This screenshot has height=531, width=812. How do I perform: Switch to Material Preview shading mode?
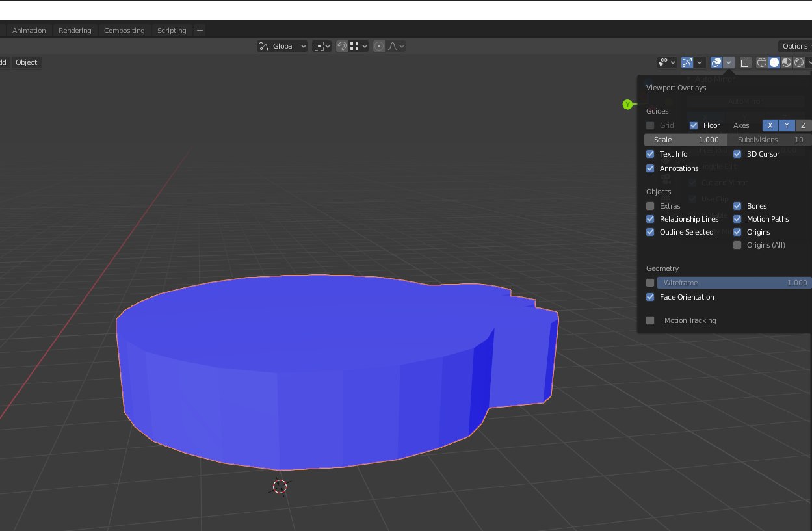click(x=787, y=62)
